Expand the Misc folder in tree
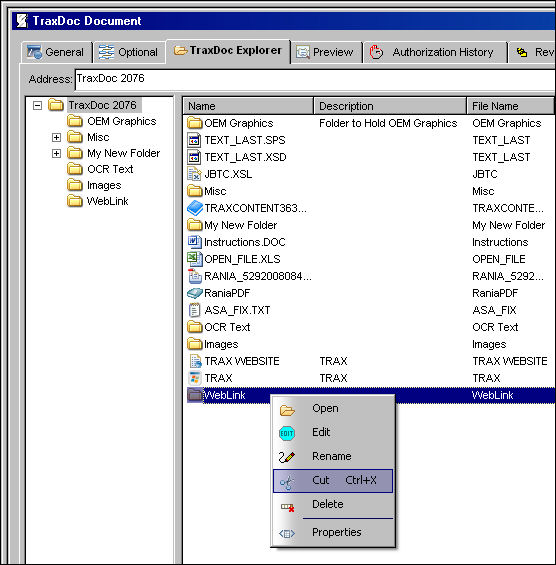Screen dimensions: 556x565 coord(56,137)
